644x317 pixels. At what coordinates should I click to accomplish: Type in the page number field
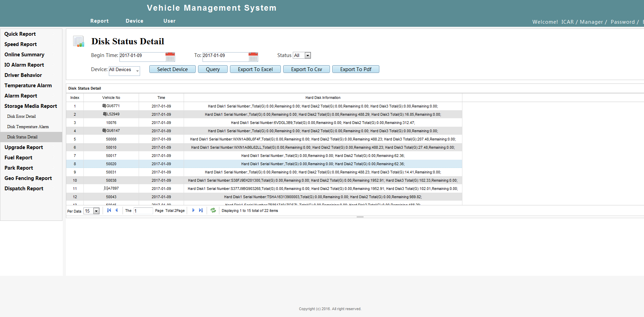tap(143, 211)
